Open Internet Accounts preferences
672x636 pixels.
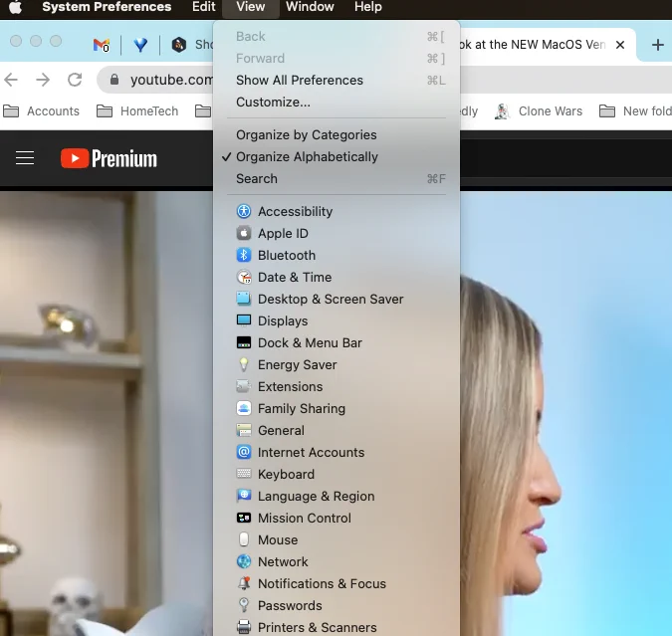336,452
